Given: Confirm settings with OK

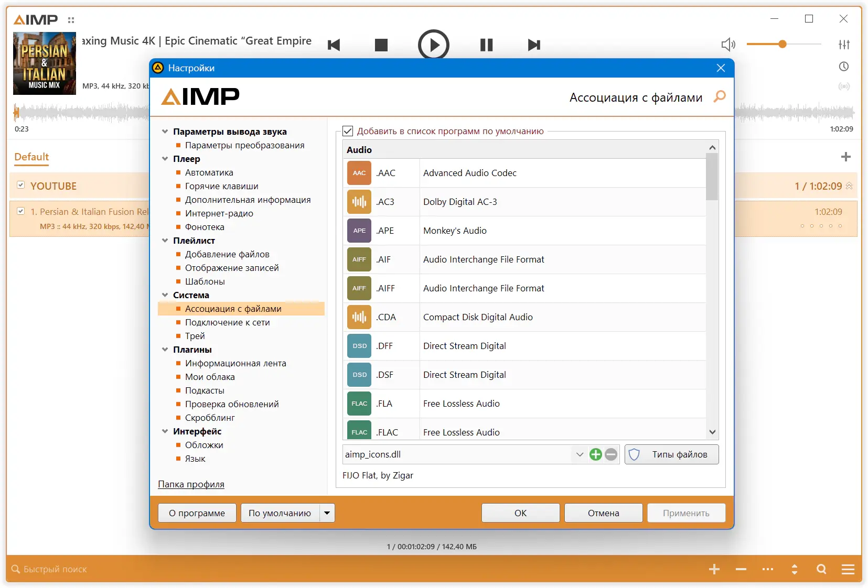Looking at the screenshot, I should pyautogui.click(x=521, y=513).
